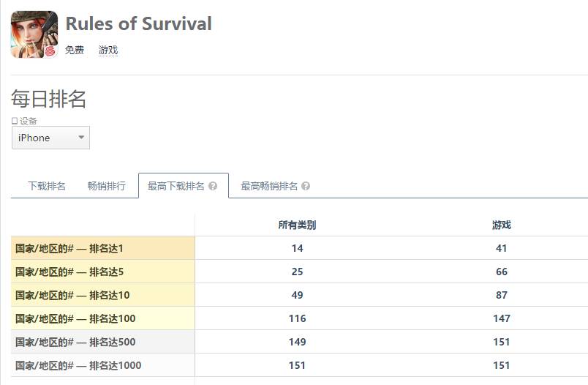The height and width of the screenshot is (385, 588).
Task: Select the 排名达100 row label
Action: [x=75, y=318]
